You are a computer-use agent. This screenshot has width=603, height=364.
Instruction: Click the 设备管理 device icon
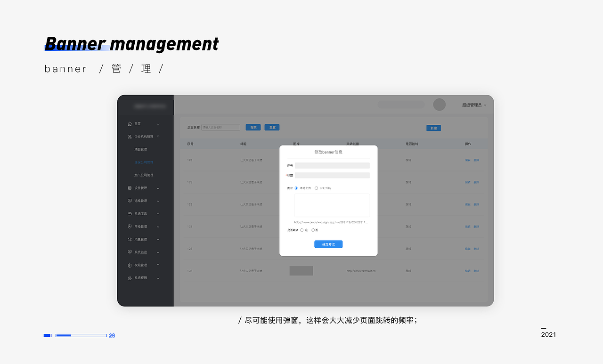130,188
